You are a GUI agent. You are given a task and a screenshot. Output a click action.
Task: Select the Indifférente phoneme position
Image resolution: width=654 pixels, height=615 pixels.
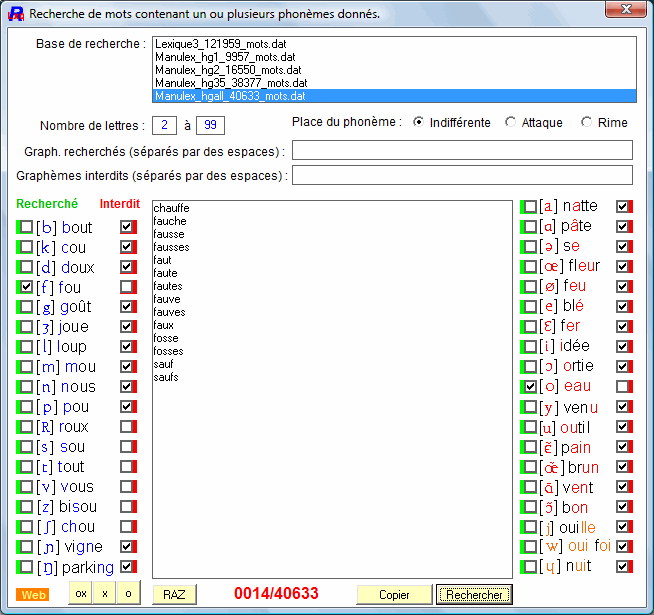pos(418,122)
